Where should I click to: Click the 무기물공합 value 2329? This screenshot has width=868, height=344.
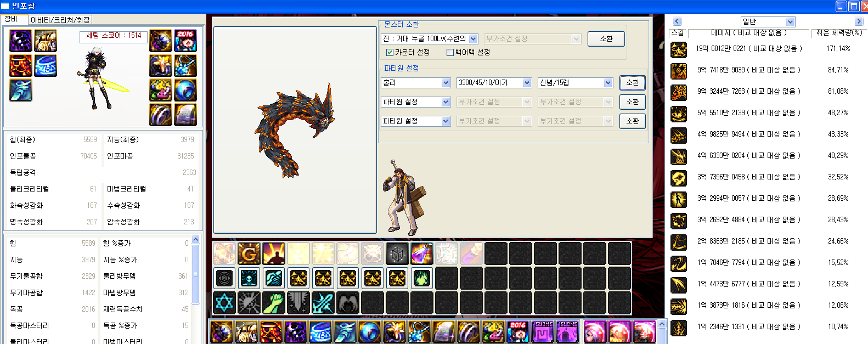point(88,277)
